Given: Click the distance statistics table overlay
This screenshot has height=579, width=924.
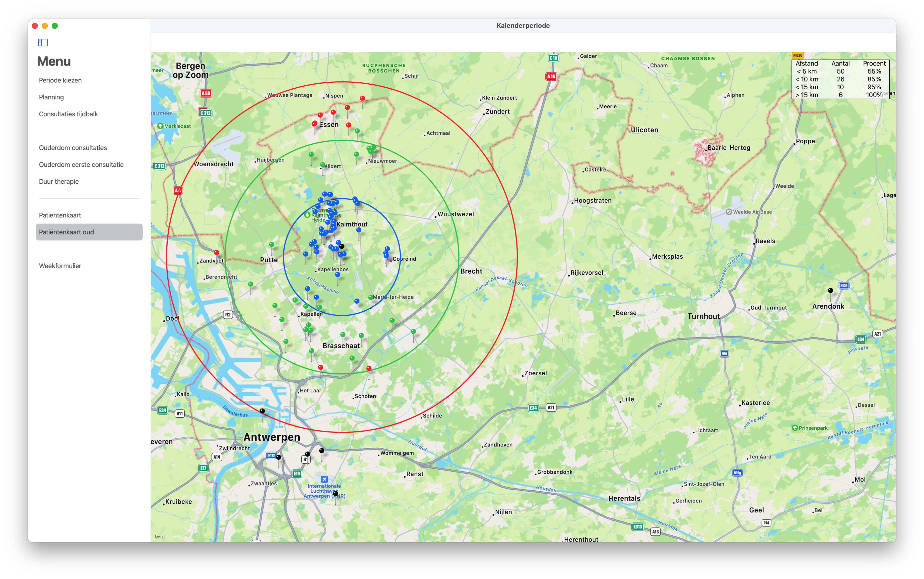Looking at the screenshot, I should click(x=840, y=79).
